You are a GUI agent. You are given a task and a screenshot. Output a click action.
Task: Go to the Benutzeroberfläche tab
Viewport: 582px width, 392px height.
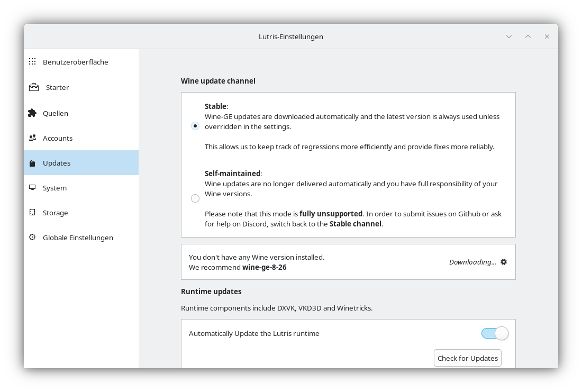(x=75, y=62)
